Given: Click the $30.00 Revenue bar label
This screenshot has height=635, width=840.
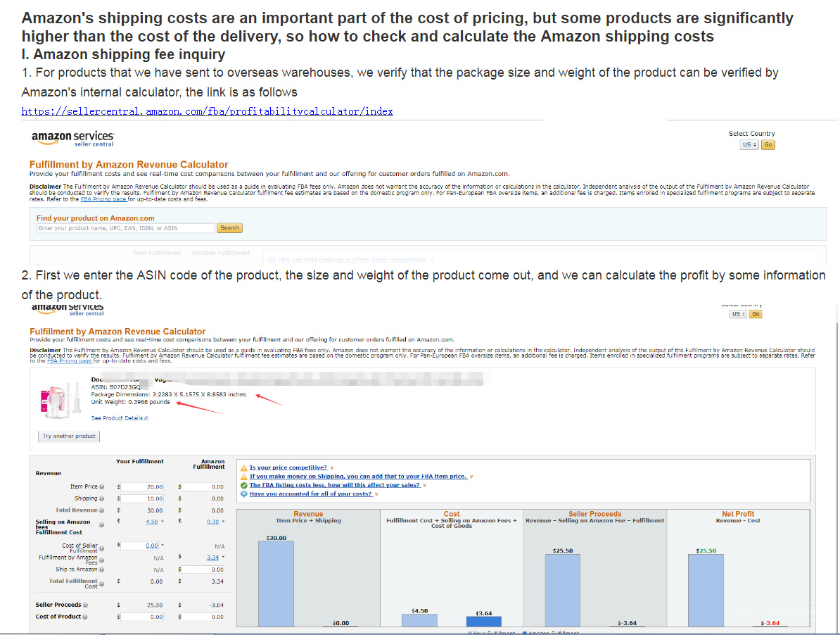Looking at the screenshot, I should click(276, 538).
